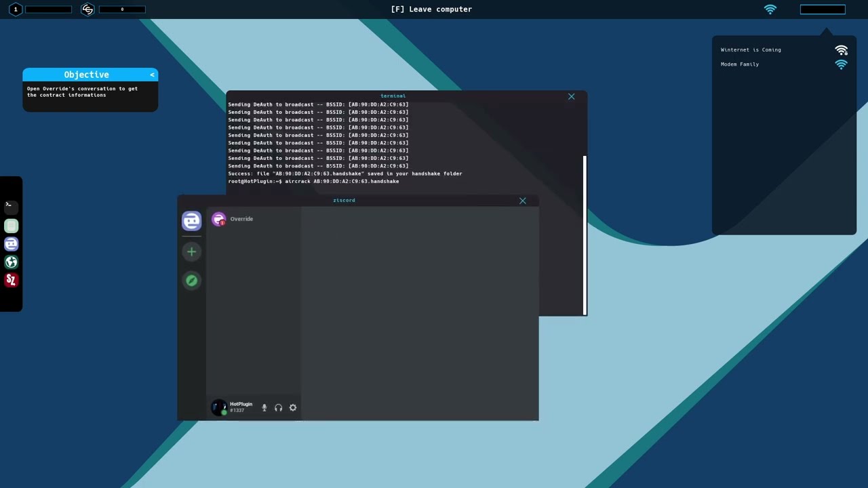Screen dimensions: 868x488
Task: Click the 'Success: file' line in terminal
Action: click(x=345, y=174)
